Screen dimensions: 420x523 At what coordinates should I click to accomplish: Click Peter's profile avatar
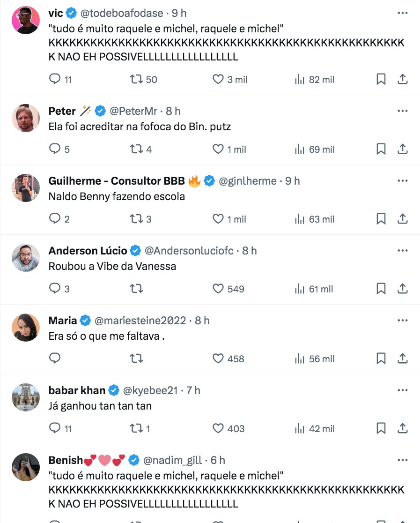click(x=25, y=118)
